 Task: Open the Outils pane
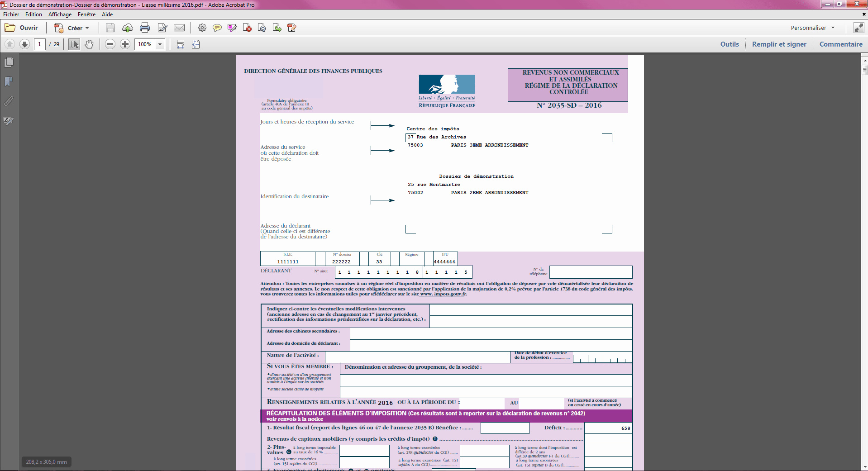tap(730, 44)
